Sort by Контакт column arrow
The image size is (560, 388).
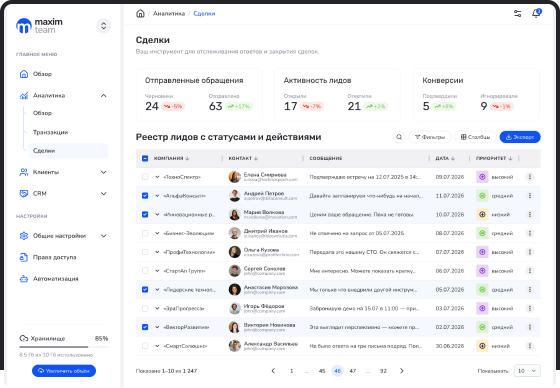click(x=256, y=158)
